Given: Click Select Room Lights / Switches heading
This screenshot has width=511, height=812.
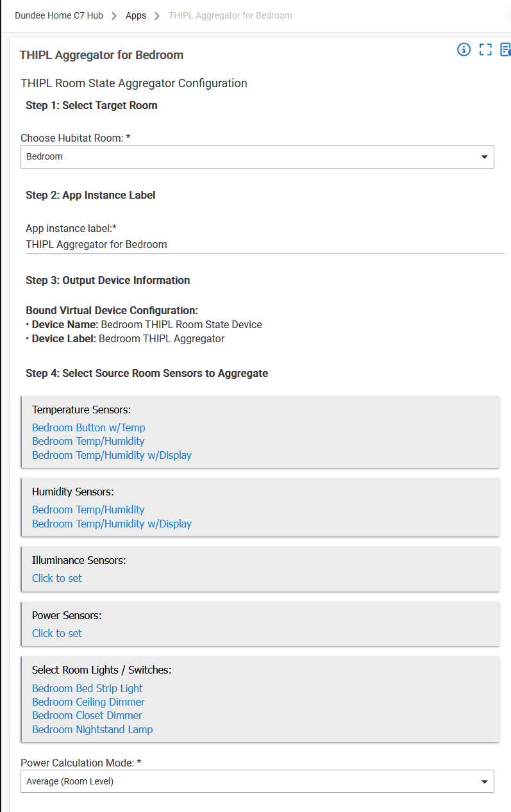Looking at the screenshot, I should (x=102, y=670).
